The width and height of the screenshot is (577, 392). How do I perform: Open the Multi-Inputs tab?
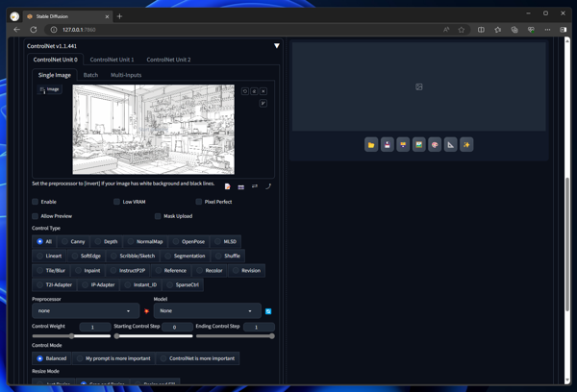[126, 75]
